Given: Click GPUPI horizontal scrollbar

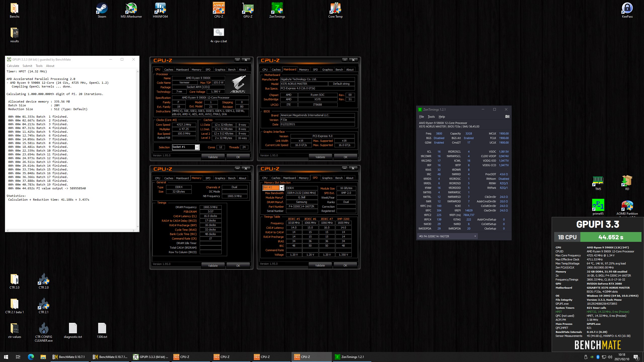Looking at the screenshot, I should (x=70, y=230).
